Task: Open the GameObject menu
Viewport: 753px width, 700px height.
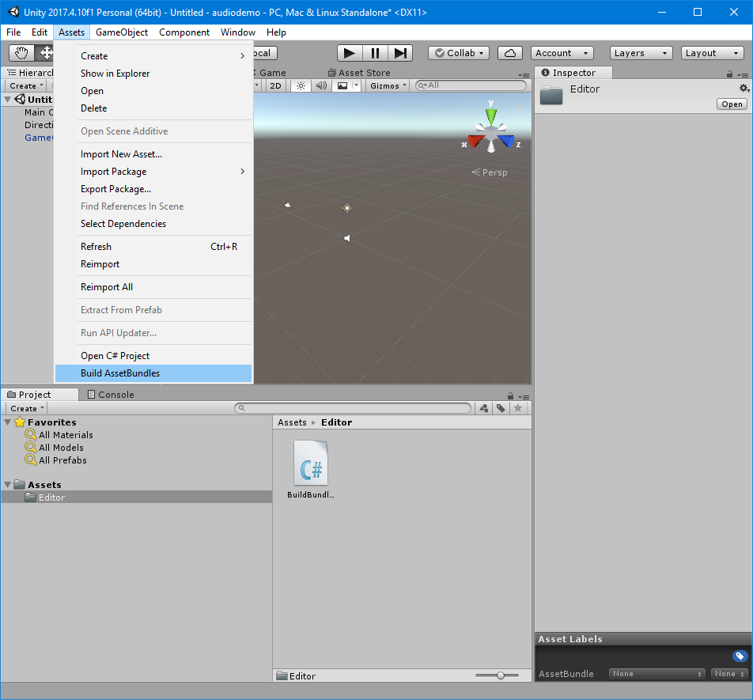Action: pos(122,32)
